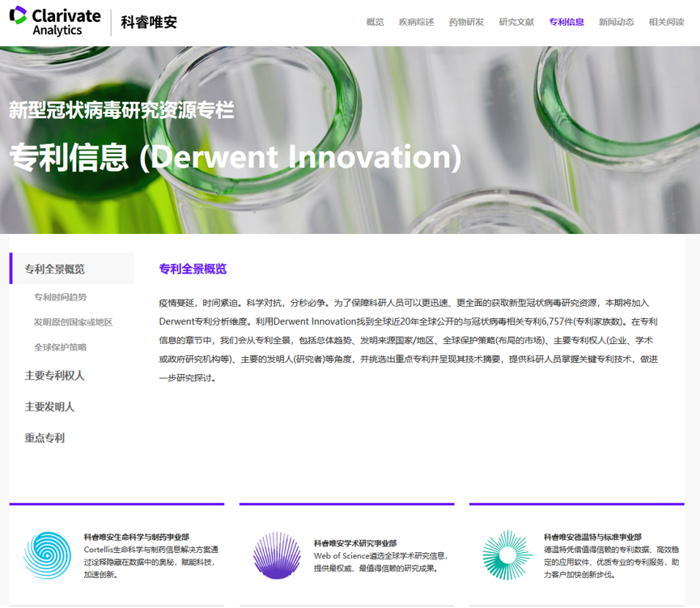Go to 重点专利 in the sidebar
This screenshot has width=700, height=608.
pyautogui.click(x=45, y=438)
